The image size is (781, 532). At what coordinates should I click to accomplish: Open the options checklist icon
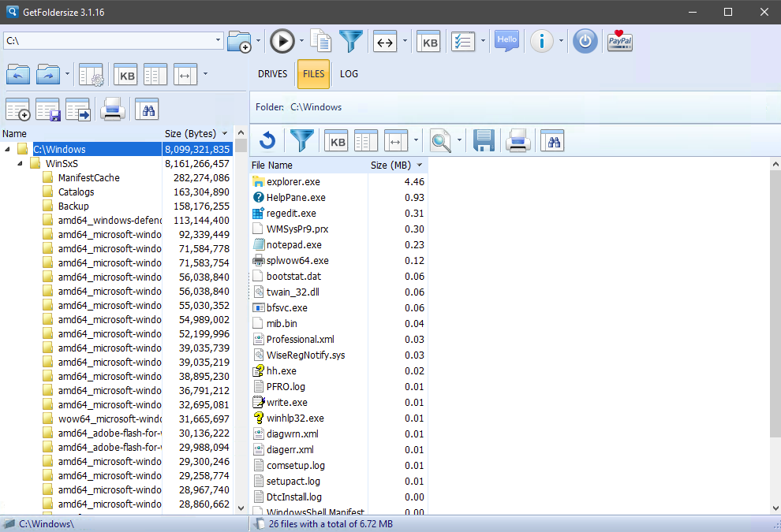[x=463, y=42]
